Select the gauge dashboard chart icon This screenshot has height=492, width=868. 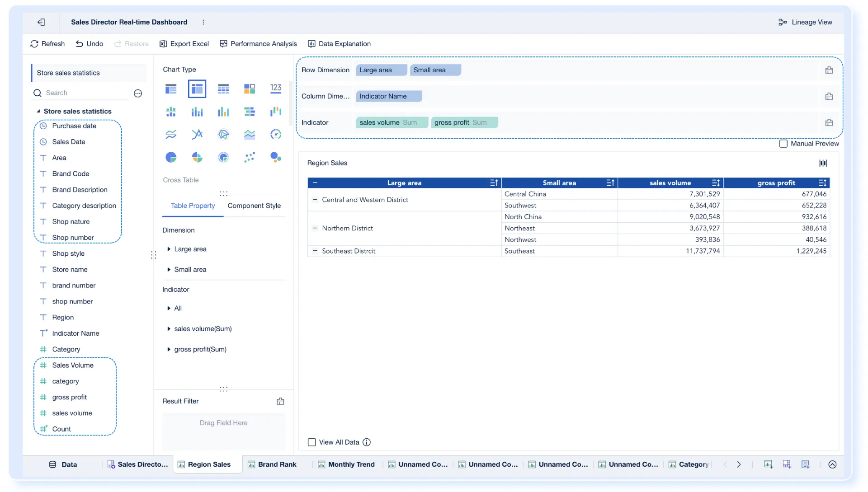[x=276, y=134]
